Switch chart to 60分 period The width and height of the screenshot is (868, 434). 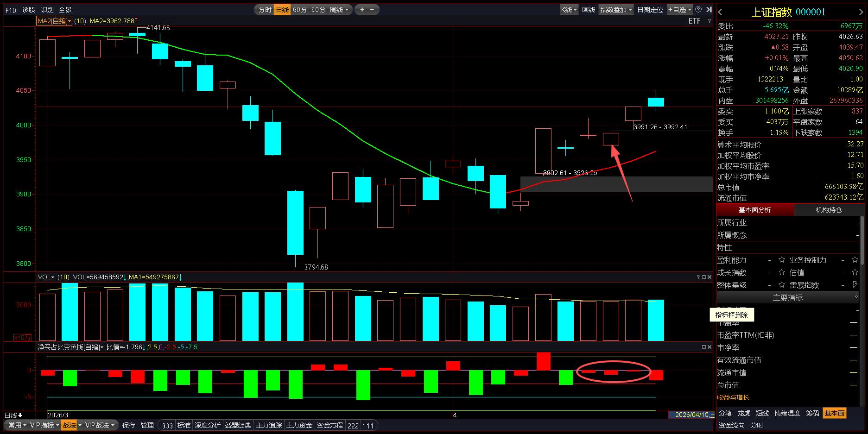point(300,10)
